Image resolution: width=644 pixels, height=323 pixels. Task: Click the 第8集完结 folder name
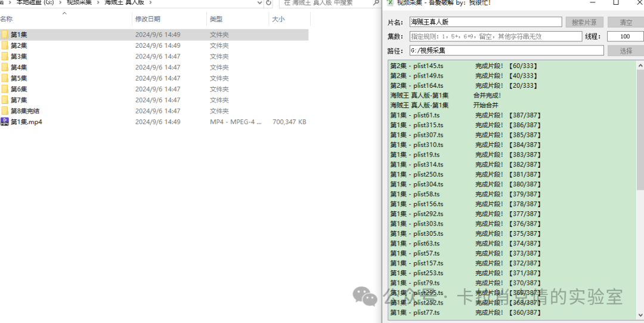[x=25, y=110]
